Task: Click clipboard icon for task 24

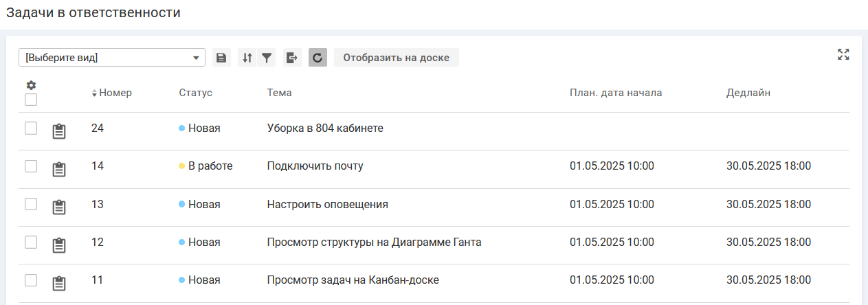Action: (x=60, y=131)
